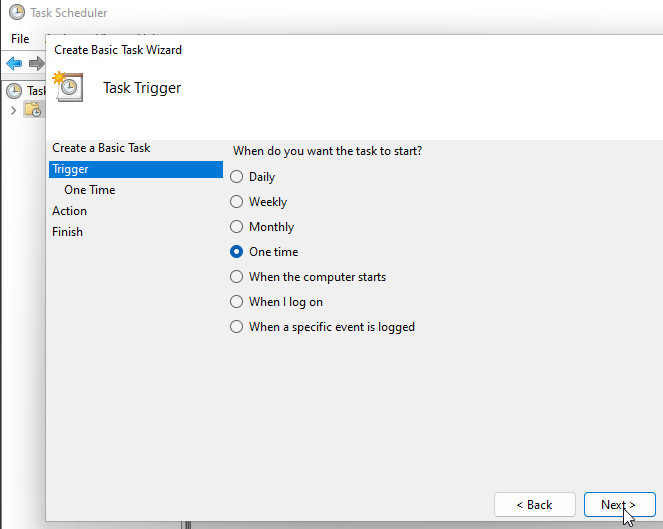The width and height of the screenshot is (663, 529).
Task: Select the One time radio button
Action: (x=237, y=252)
